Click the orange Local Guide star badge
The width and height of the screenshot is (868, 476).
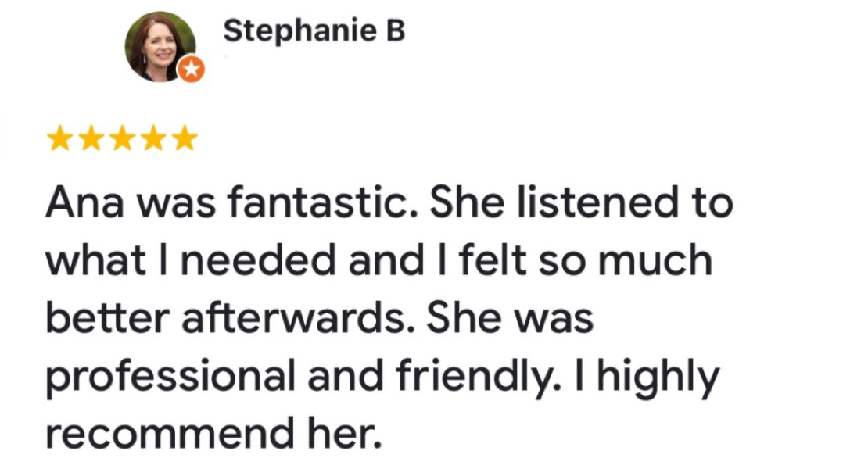[x=191, y=70]
